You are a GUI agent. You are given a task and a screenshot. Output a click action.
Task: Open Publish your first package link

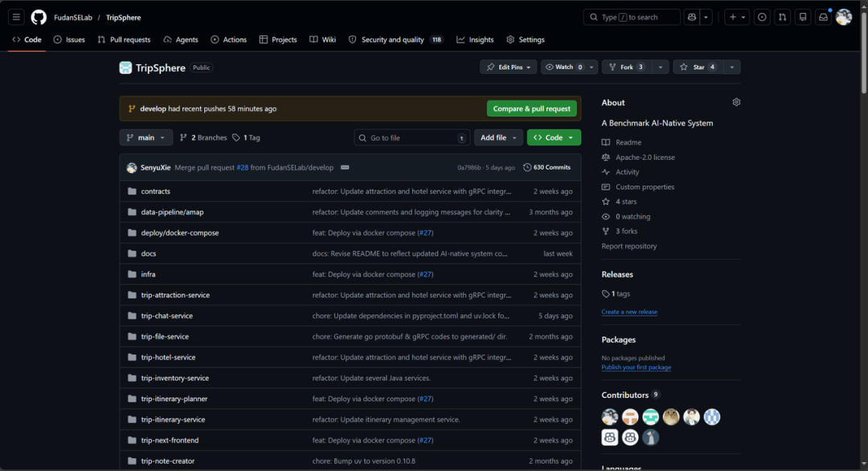click(x=636, y=367)
